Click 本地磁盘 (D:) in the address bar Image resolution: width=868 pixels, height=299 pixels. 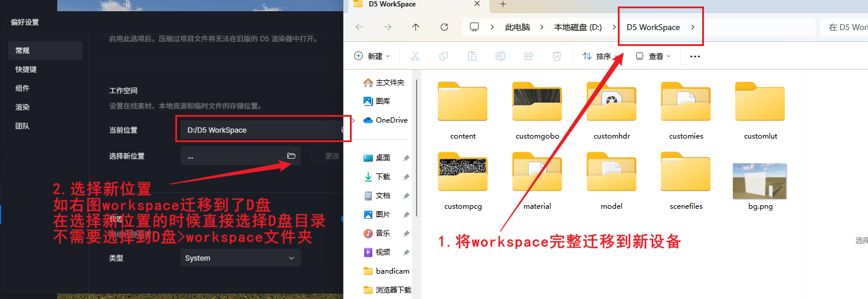[x=578, y=27]
